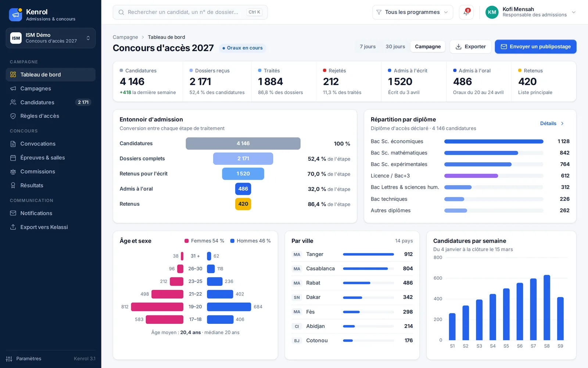Screen dimensions: 588x368
Task: Click the Convocations document icon
Action: tap(13, 144)
